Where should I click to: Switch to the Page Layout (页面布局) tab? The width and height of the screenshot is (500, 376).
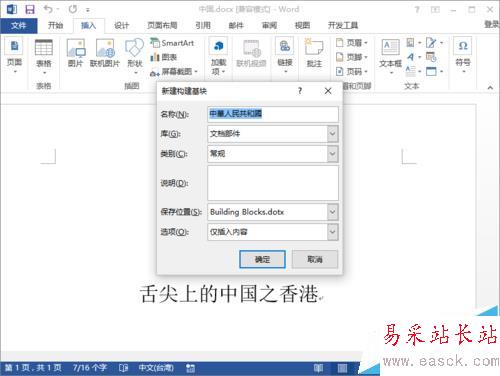pos(162,25)
